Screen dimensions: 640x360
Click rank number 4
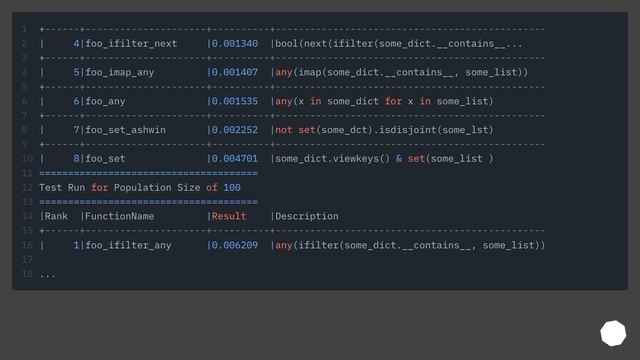tap(76, 44)
